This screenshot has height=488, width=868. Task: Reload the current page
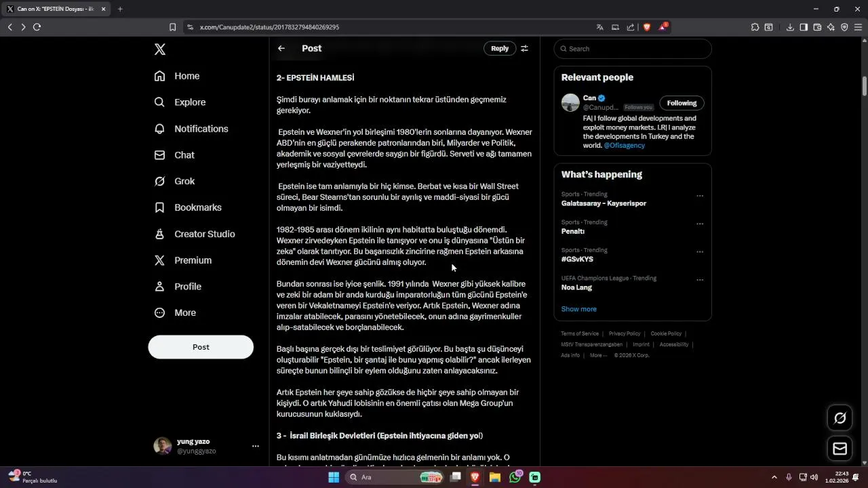pos(37,27)
